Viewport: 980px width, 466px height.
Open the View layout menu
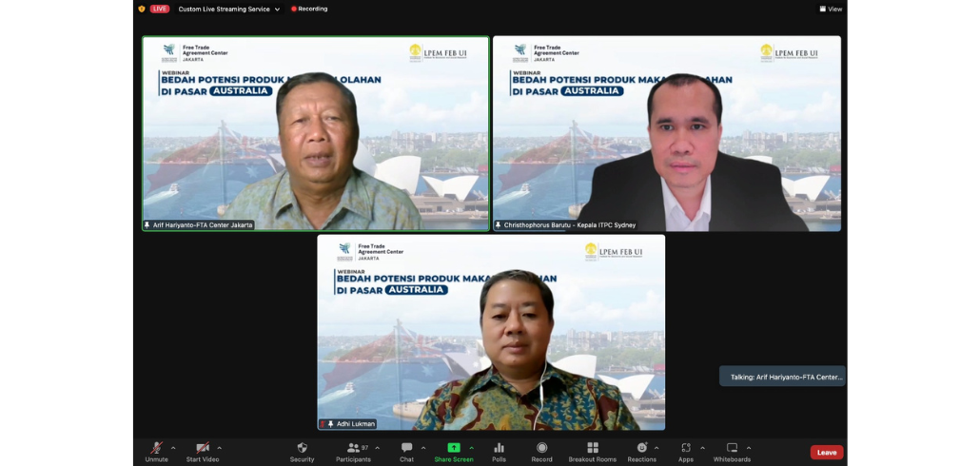tap(830, 10)
